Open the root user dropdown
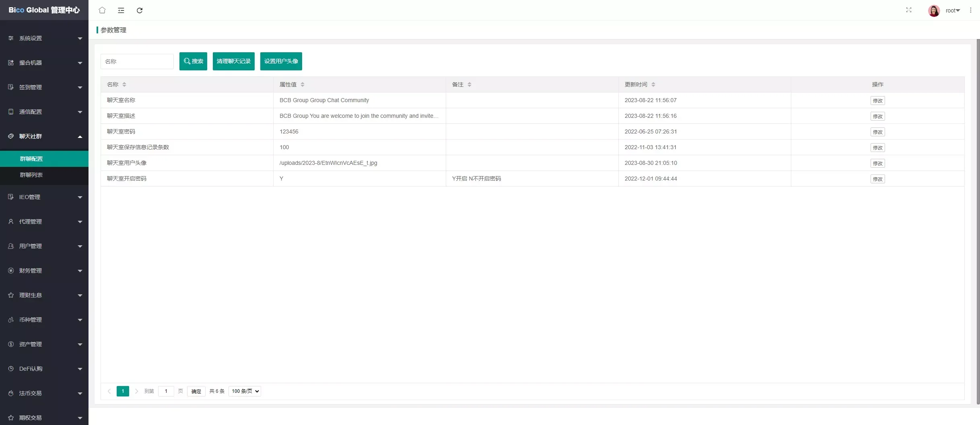This screenshot has height=425, width=980. coord(953,10)
